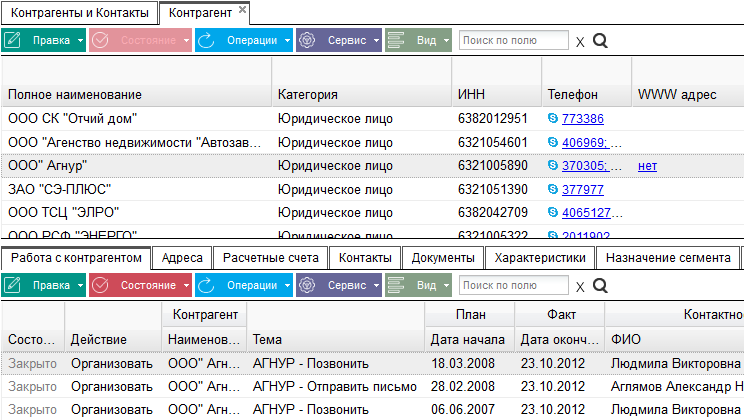Open the Адреса tab
The height and width of the screenshot is (420, 744).
[182, 258]
